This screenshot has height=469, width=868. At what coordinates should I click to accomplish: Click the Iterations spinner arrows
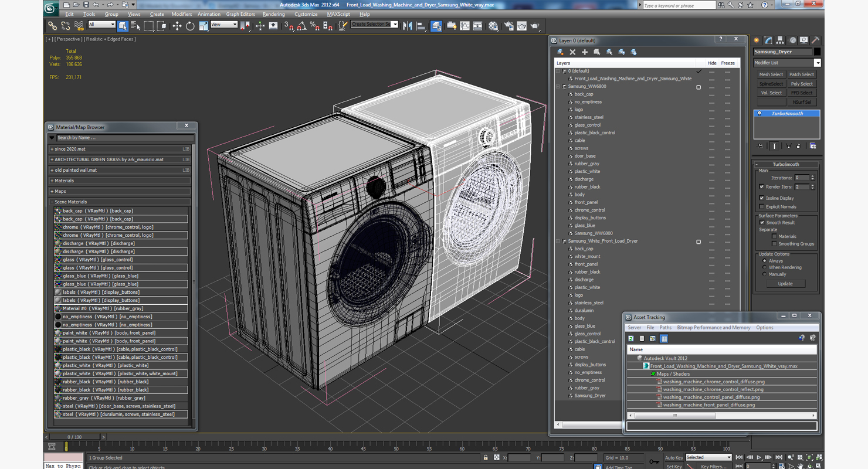(x=812, y=178)
